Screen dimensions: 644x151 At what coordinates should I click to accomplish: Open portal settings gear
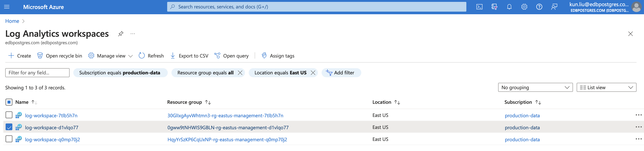point(524,7)
